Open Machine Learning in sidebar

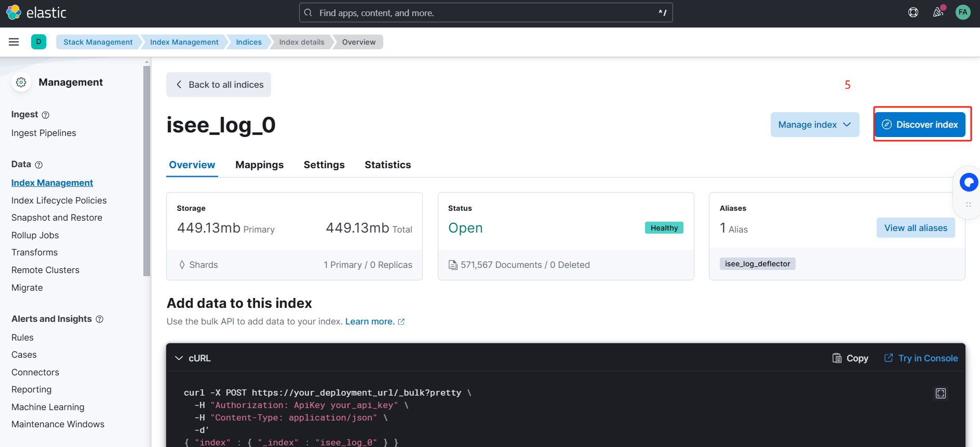coord(48,407)
